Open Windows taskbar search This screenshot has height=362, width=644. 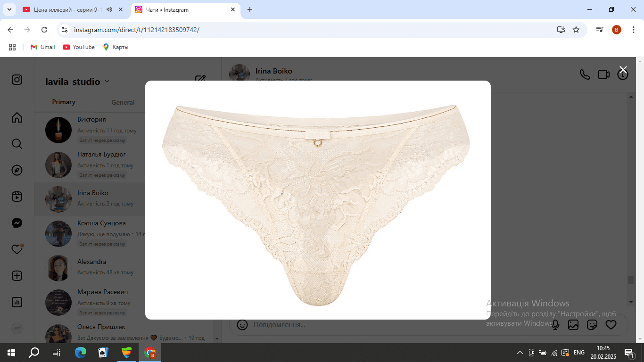[34, 352]
